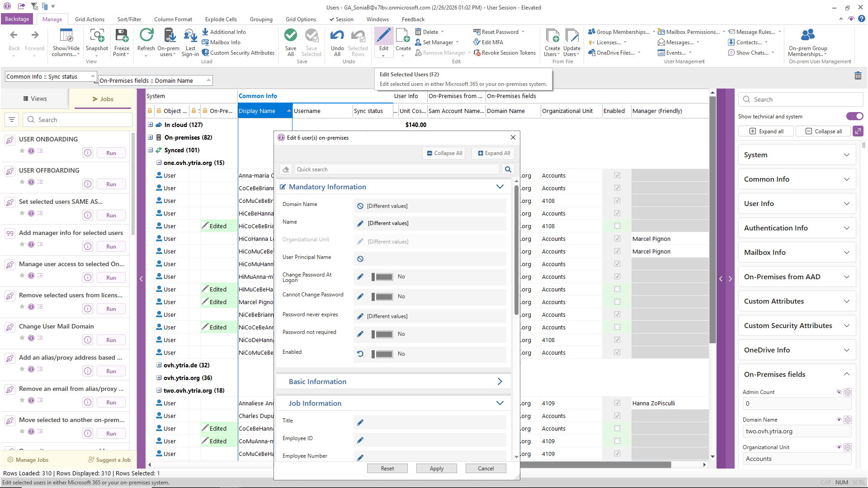
Task: Toggle Show technical and system switch
Action: (854, 117)
